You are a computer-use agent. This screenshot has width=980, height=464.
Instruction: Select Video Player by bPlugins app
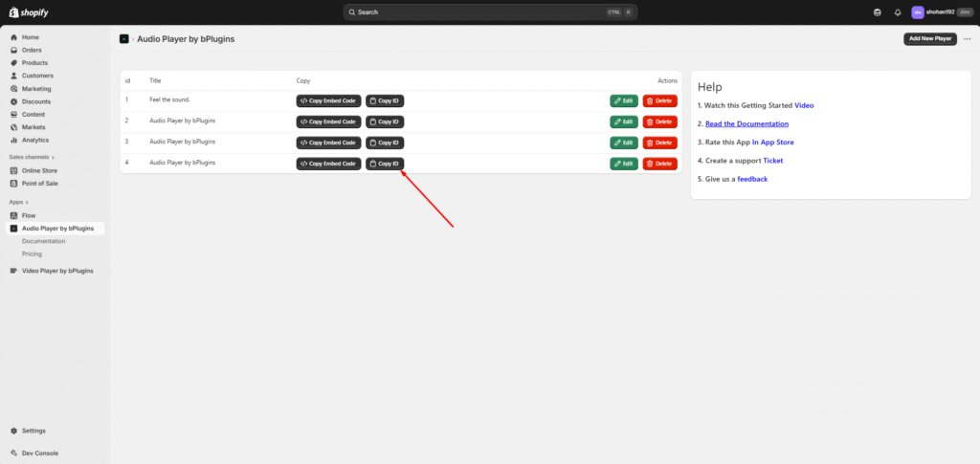[x=56, y=271]
